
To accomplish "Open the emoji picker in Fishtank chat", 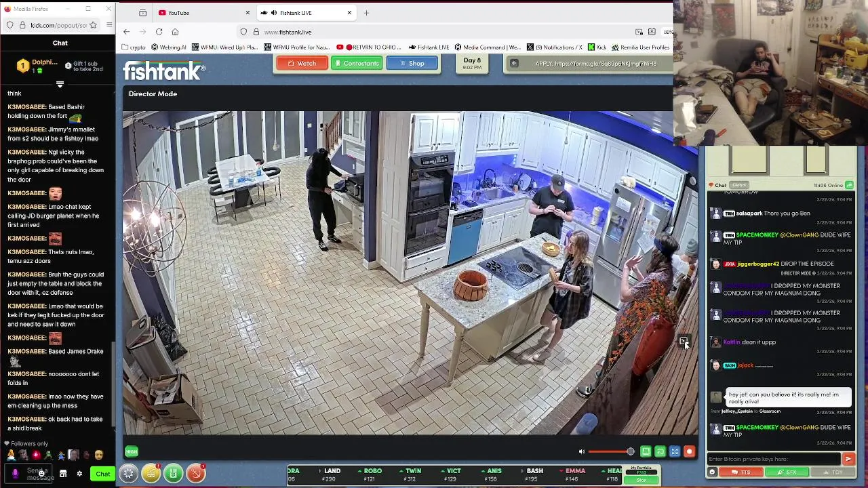I will [712, 472].
